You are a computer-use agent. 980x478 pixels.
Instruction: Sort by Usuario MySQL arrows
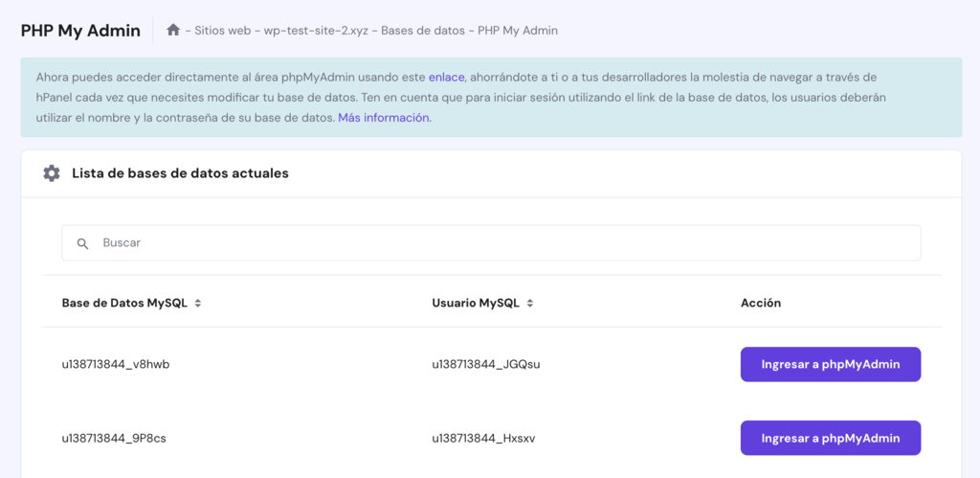[530, 304]
